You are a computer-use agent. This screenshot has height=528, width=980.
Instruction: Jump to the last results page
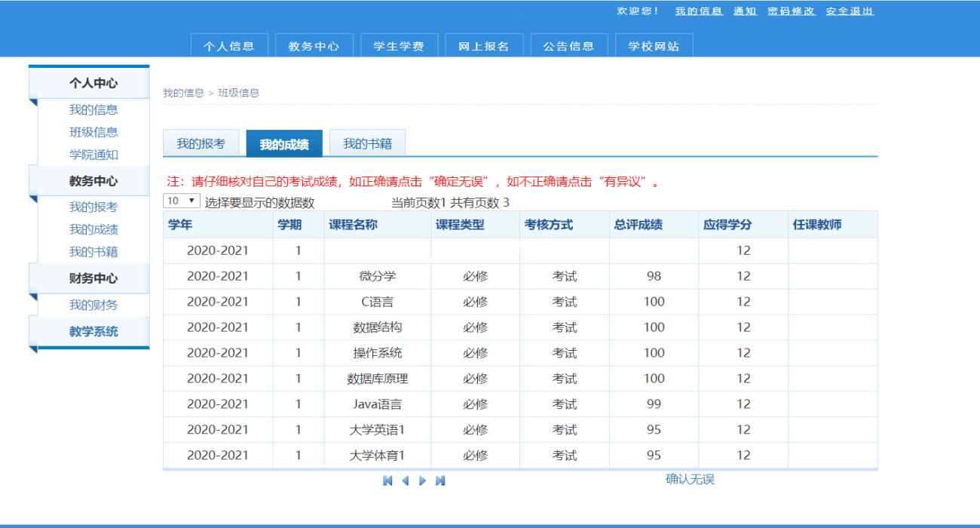coord(439,480)
